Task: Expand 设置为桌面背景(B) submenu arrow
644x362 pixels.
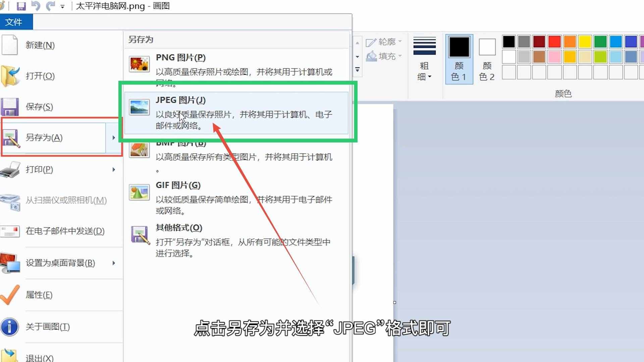Action: (114, 263)
